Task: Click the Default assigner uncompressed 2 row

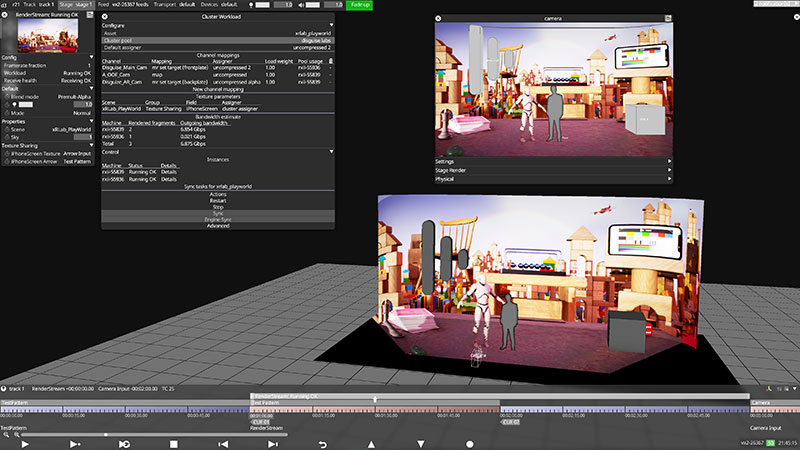Action: click(x=218, y=47)
